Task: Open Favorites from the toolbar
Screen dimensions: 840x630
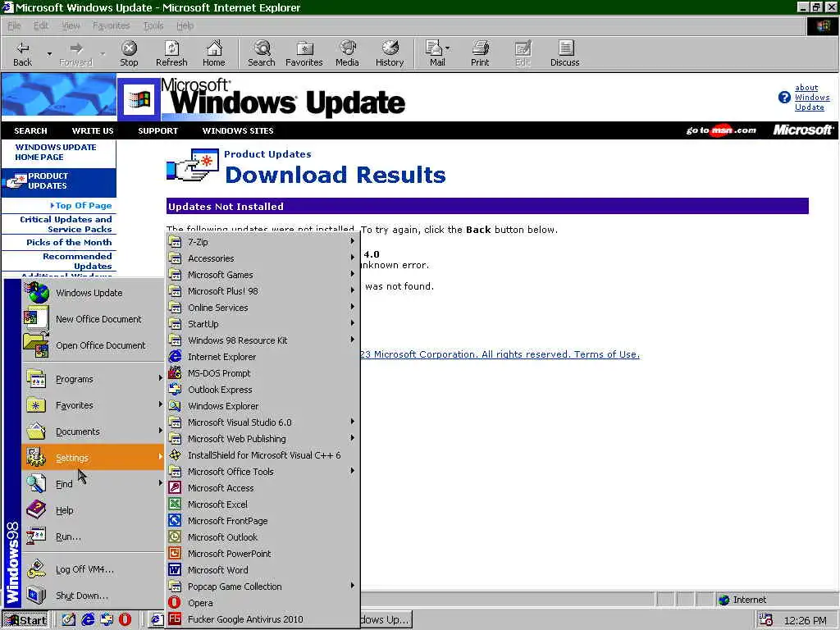Action: click(304, 53)
